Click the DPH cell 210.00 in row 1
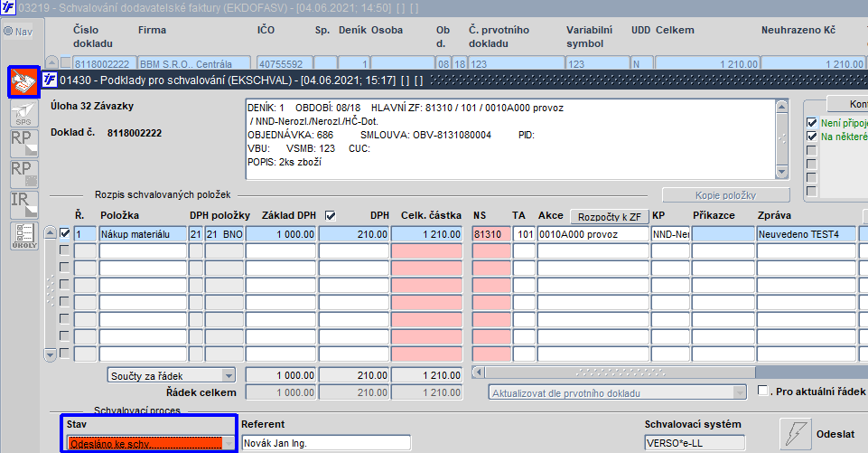This screenshot has width=868, height=453. (354, 234)
